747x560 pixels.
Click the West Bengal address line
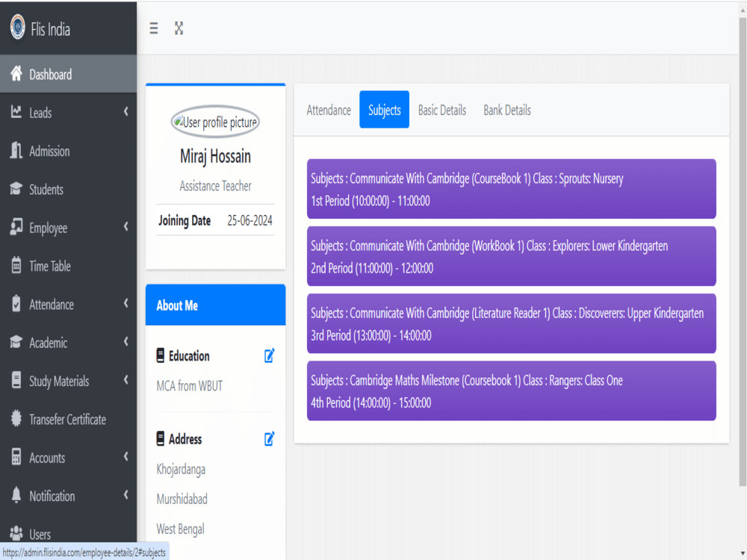180,529
